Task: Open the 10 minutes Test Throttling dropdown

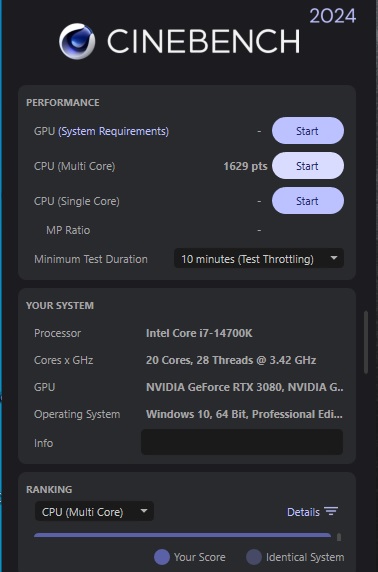Action: click(x=259, y=259)
